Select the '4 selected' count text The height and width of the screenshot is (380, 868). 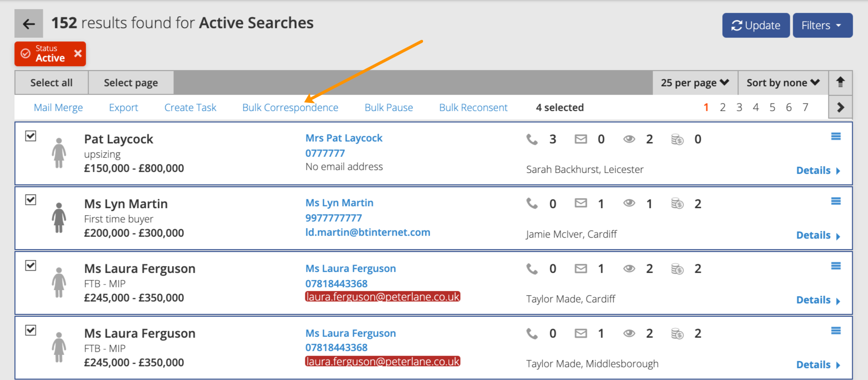(560, 108)
